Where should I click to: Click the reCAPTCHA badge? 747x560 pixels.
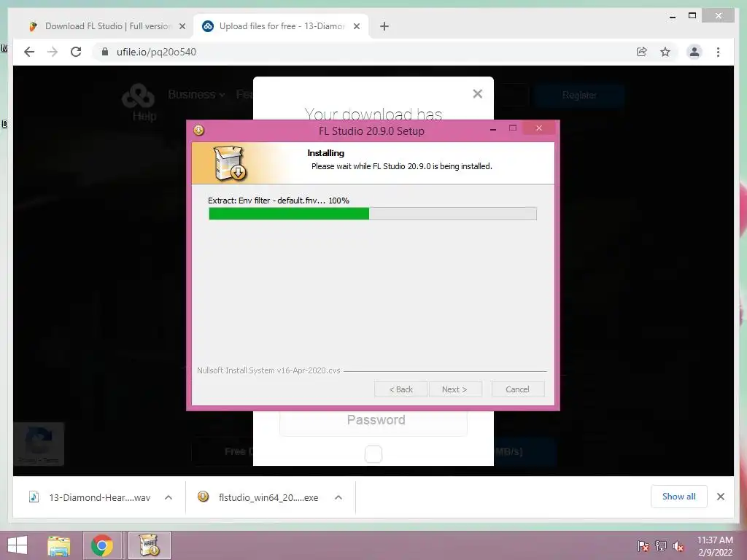tap(39, 443)
